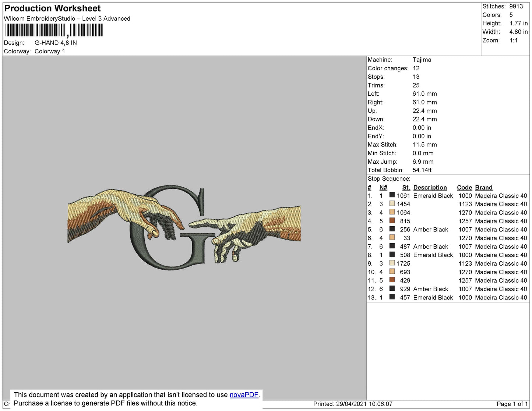This screenshot has height=411, width=532.
Task: Click code '1257' in stop row 4
Action: click(465, 221)
